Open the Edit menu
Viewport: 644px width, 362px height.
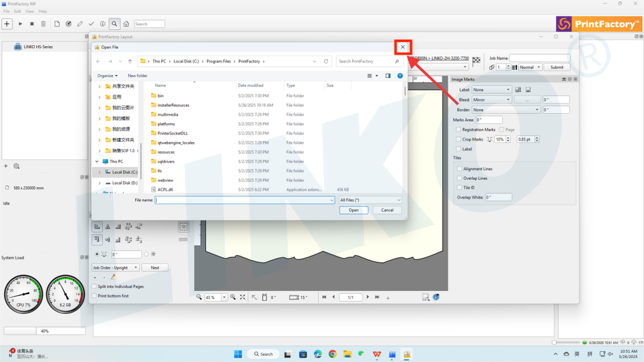[x=18, y=11]
